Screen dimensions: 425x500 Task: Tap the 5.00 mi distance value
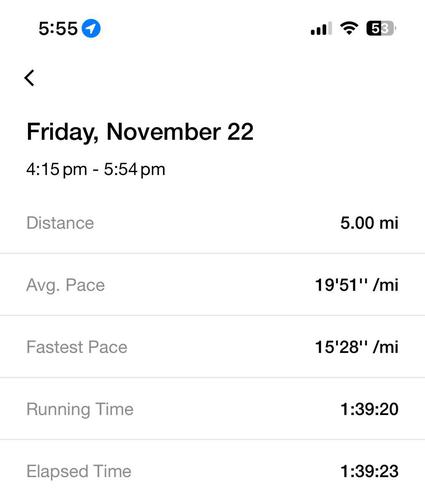pos(369,223)
